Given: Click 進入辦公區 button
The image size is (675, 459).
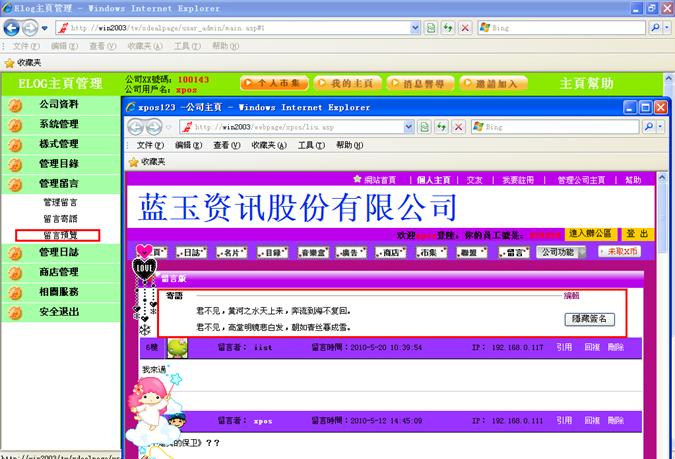Looking at the screenshot, I should [591, 233].
